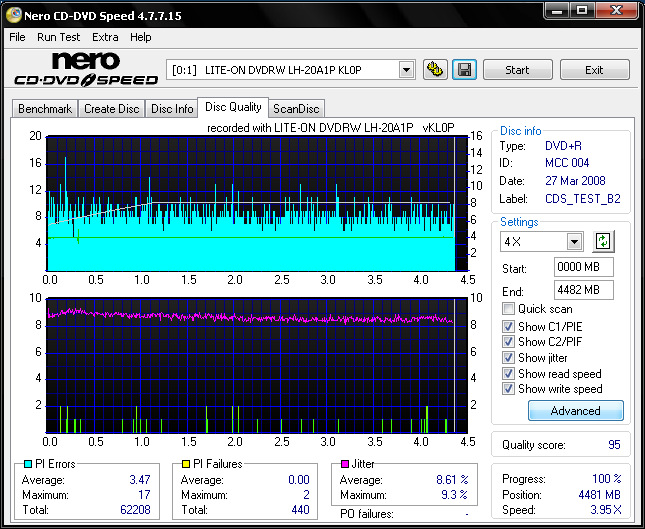Click the disc label CDS_TEST_B2
The height and width of the screenshot is (529, 645).
coord(582,199)
